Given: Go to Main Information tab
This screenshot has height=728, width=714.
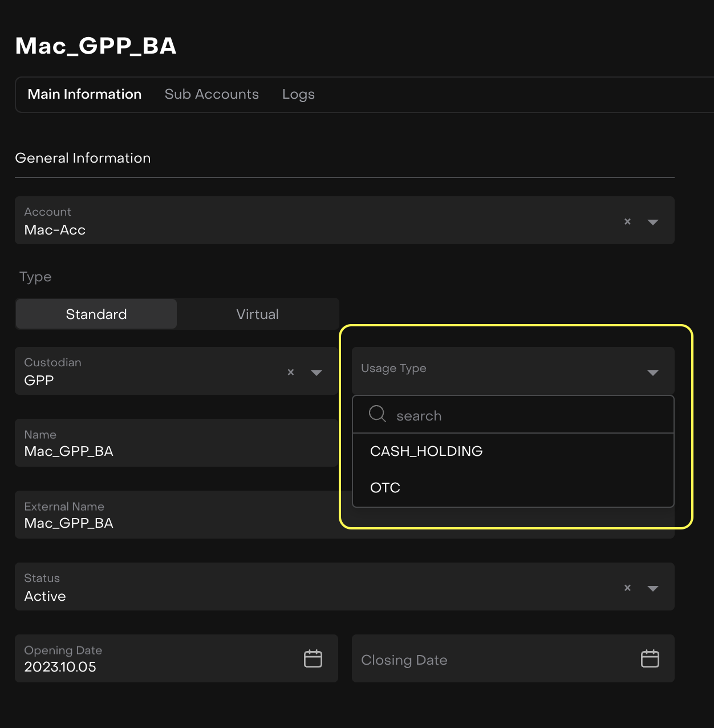Looking at the screenshot, I should pyautogui.click(x=84, y=94).
